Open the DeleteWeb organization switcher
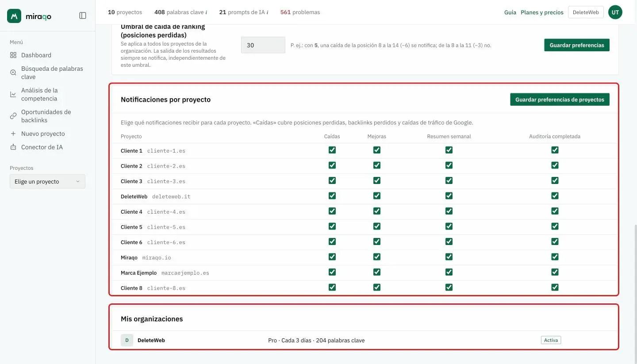The image size is (637, 364). [586, 12]
